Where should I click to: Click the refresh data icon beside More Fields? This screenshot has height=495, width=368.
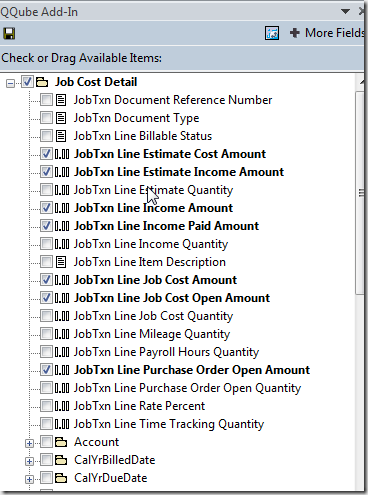click(x=272, y=33)
